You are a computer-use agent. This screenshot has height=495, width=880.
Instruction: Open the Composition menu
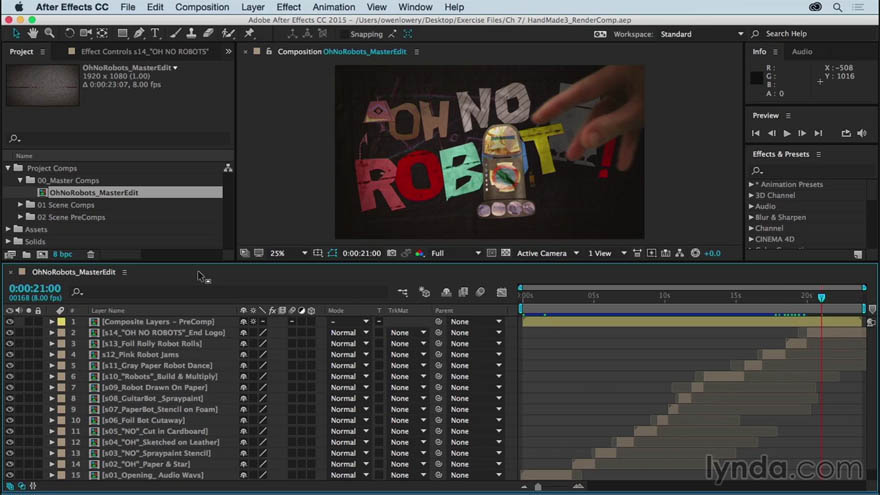pos(202,7)
